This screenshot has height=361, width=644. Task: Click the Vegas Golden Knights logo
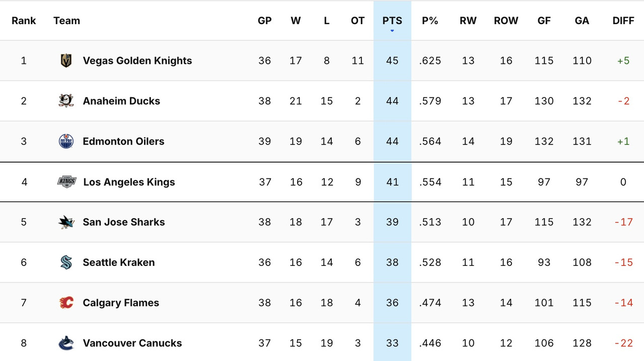coord(65,60)
